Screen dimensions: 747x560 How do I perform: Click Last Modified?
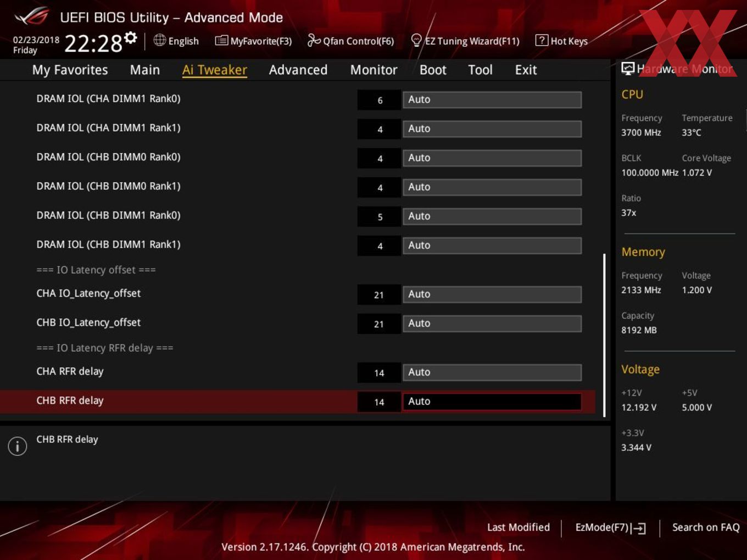coord(519,527)
